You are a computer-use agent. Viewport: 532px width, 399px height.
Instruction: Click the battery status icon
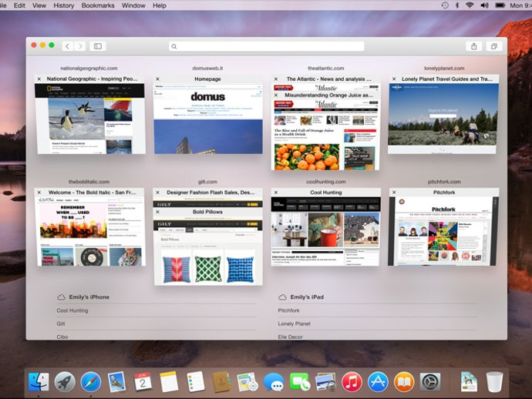click(x=500, y=5)
